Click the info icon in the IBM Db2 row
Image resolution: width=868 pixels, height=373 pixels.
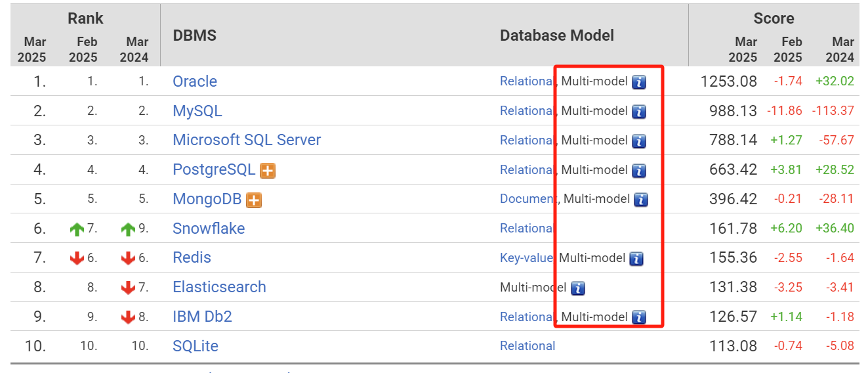[639, 318]
